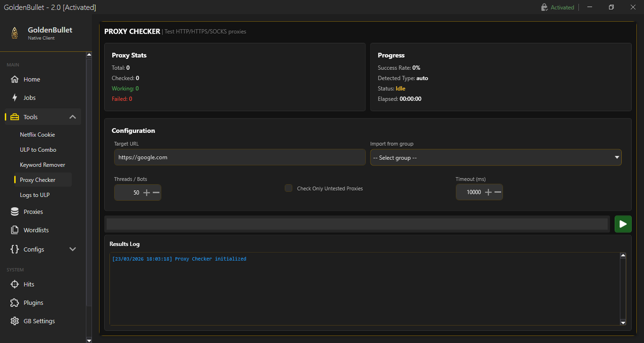This screenshot has width=644, height=343.
Task: Click the Timeout (ms) value field
Action: coord(470,192)
